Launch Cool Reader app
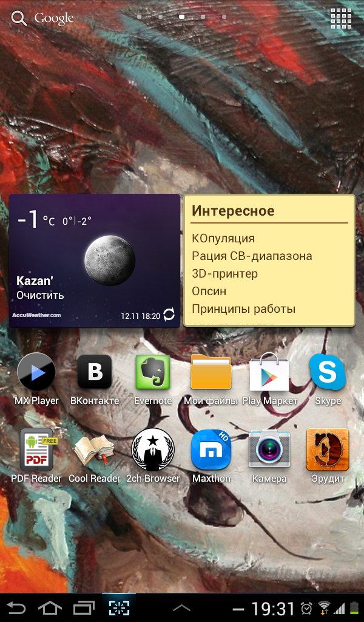 click(95, 450)
